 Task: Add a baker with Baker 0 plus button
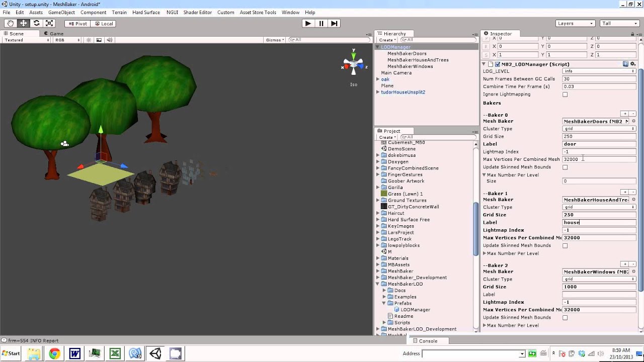pyautogui.click(x=624, y=114)
